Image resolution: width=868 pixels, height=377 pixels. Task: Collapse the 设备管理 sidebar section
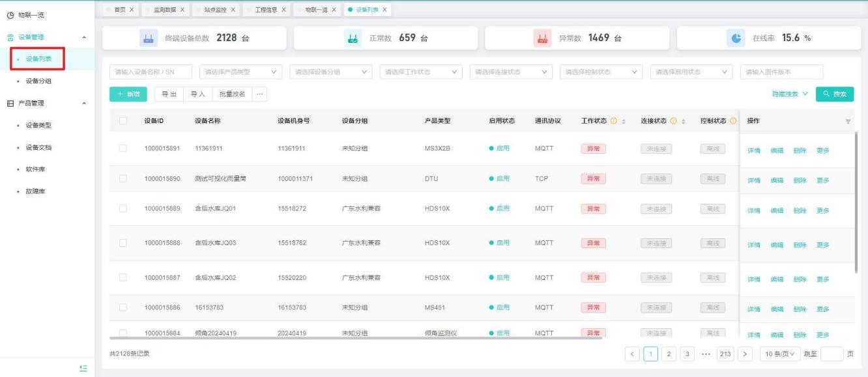click(x=83, y=37)
